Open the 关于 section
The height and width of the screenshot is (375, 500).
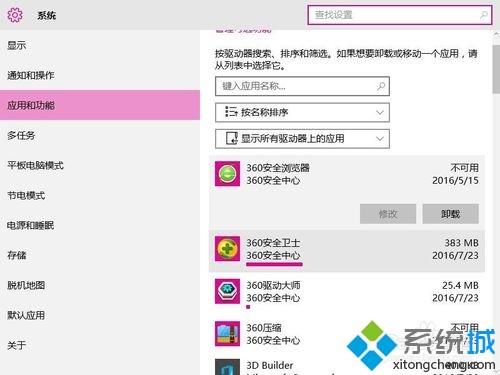(x=100, y=345)
